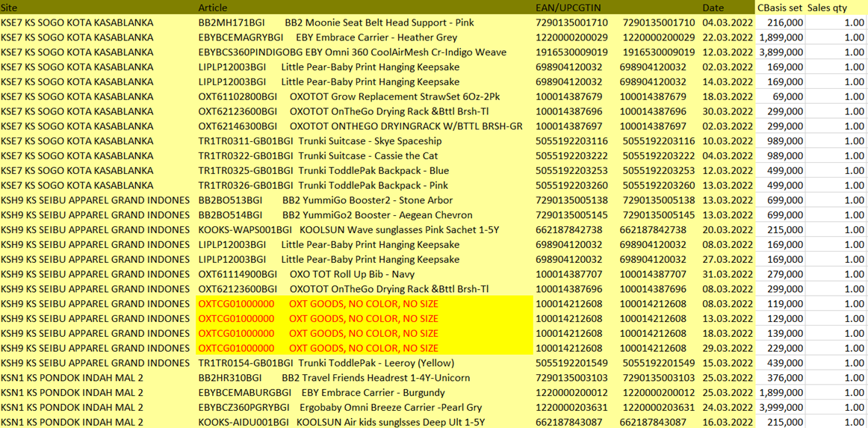Select KSN1 Site cell in Pearl Gry row
Image resolution: width=868 pixels, height=428 pixels.
[72, 408]
